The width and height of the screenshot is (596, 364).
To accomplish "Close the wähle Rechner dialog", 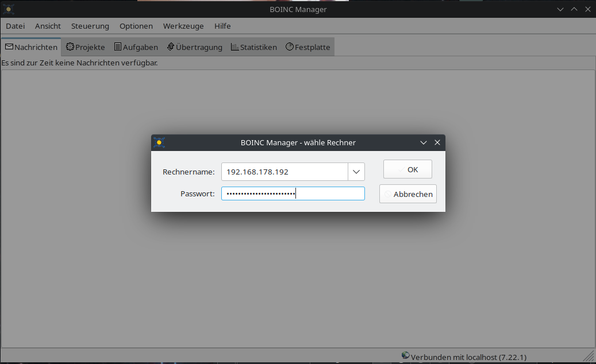I will click(437, 142).
